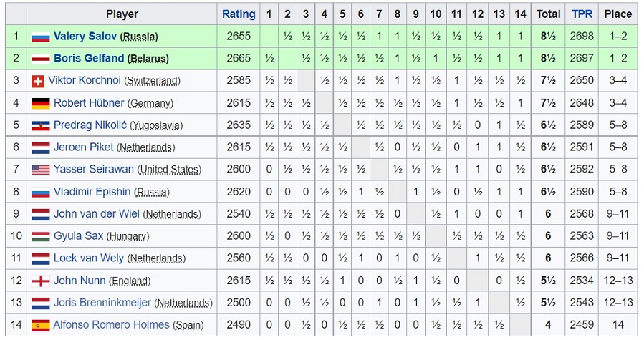Click the Spanish flag beside Alfonso Romero Holmes
The width and height of the screenshot is (644, 340).
41,325
